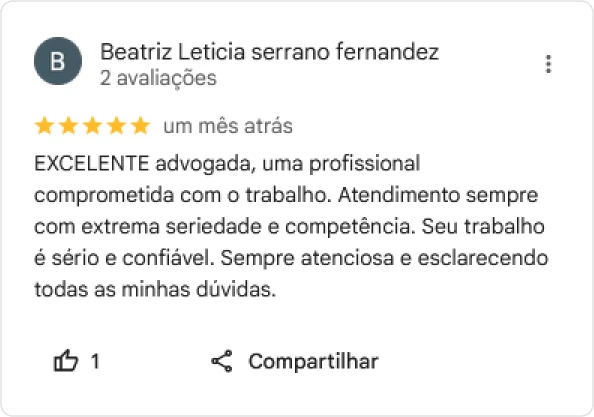Click the Compartilhar text button
The height and width of the screenshot is (417, 594).
[x=313, y=361]
